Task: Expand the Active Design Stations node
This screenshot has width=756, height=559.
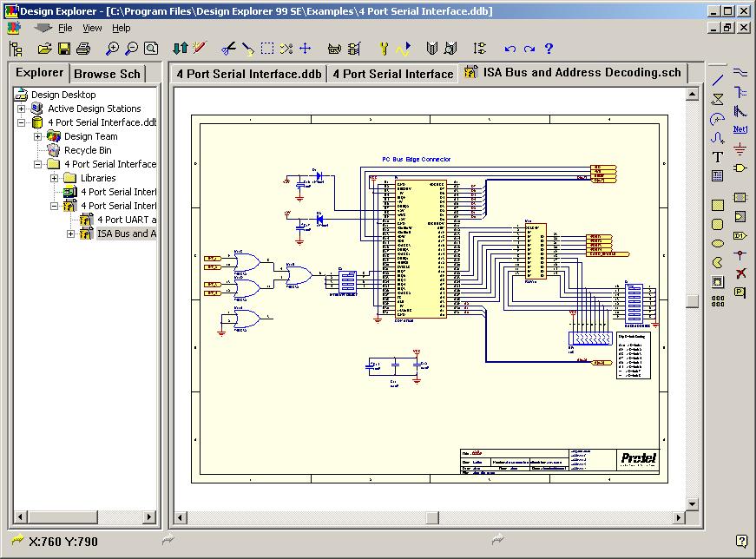Action: coord(21,109)
